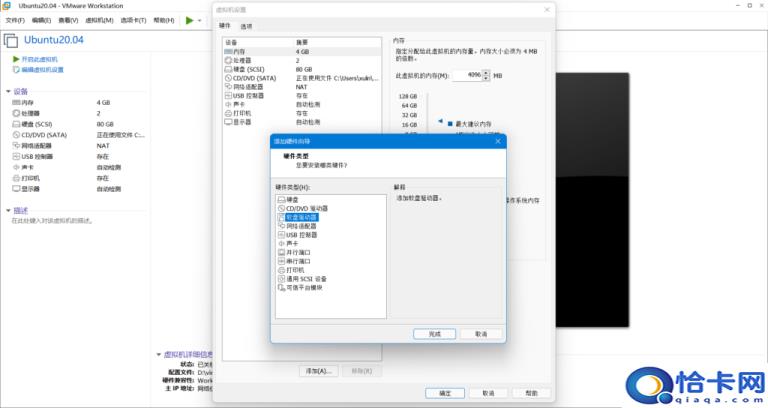Collapse the 设备 section in main window
This screenshot has height=408, width=768.
(8, 92)
